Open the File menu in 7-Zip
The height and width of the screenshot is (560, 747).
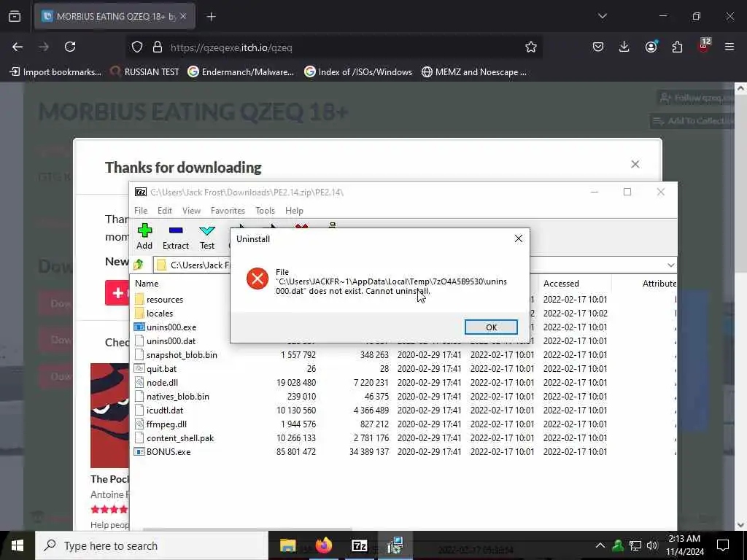[141, 211]
